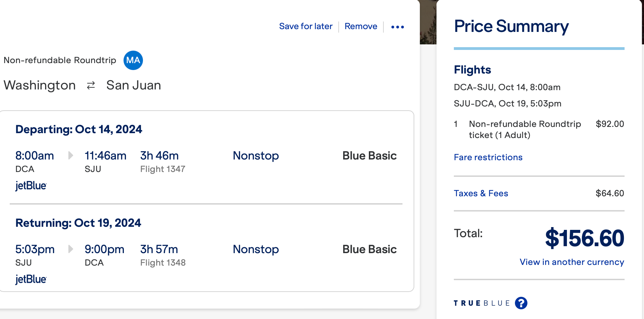This screenshot has height=319, width=644.
Task: View the Taxes & Fees breakdown
Action: click(481, 193)
